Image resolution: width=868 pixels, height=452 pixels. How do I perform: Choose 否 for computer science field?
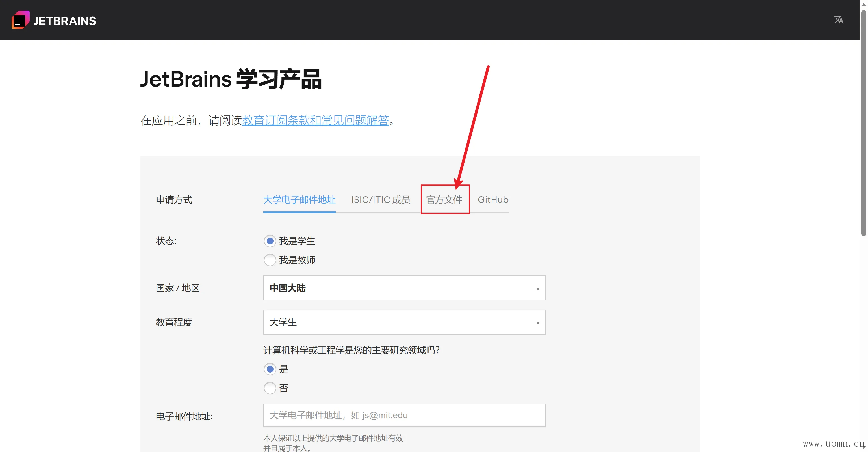coord(270,388)
